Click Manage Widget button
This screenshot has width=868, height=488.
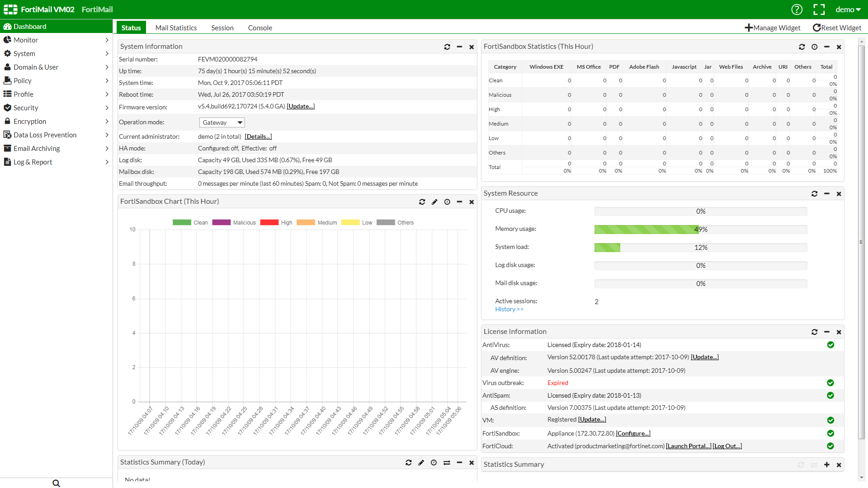tap(772, 28)
